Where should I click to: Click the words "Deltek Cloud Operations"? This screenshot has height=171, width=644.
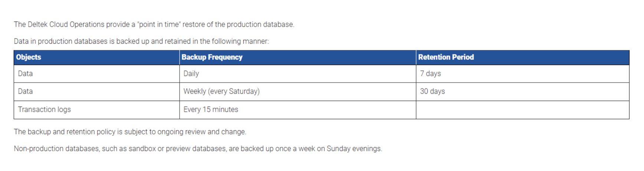pos(66,24)
